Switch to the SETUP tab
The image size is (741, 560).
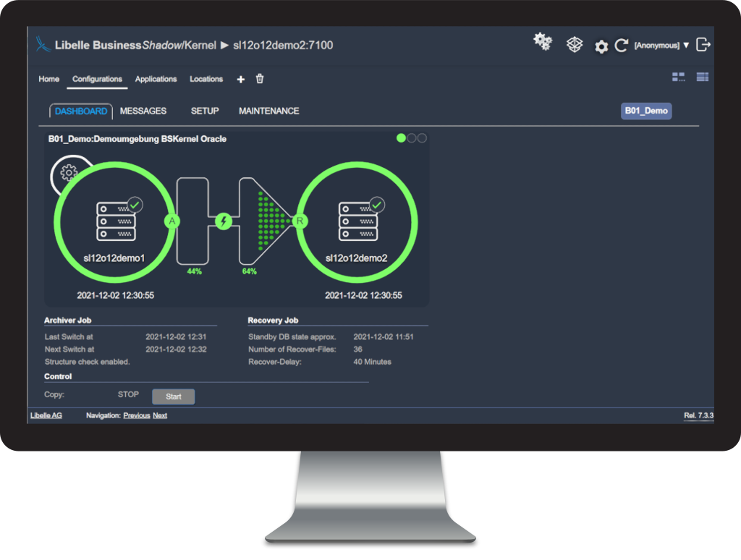pos(205,111)
